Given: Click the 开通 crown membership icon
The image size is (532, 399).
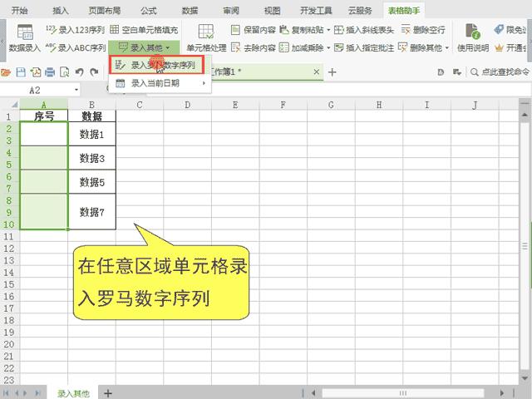Looking at the screenshot, I should pyautogui.click(x=499, y=48).
